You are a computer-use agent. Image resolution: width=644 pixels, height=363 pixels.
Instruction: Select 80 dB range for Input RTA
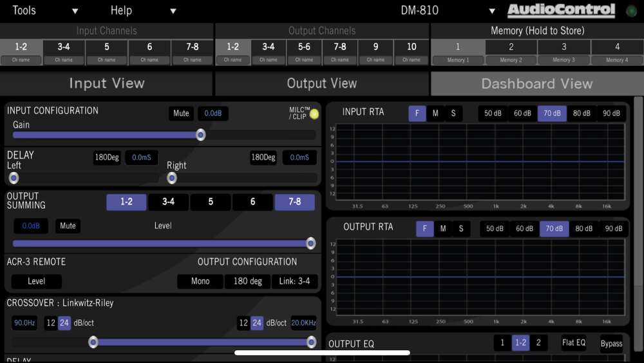click(582, 113)
